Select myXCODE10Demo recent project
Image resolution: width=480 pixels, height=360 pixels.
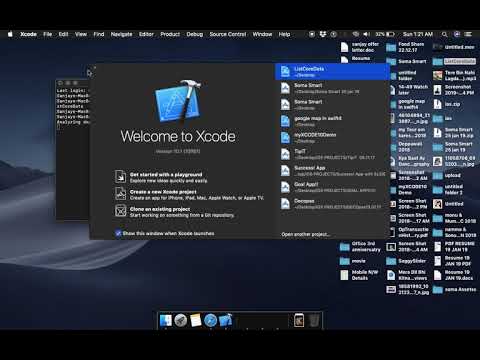[332, 137]
